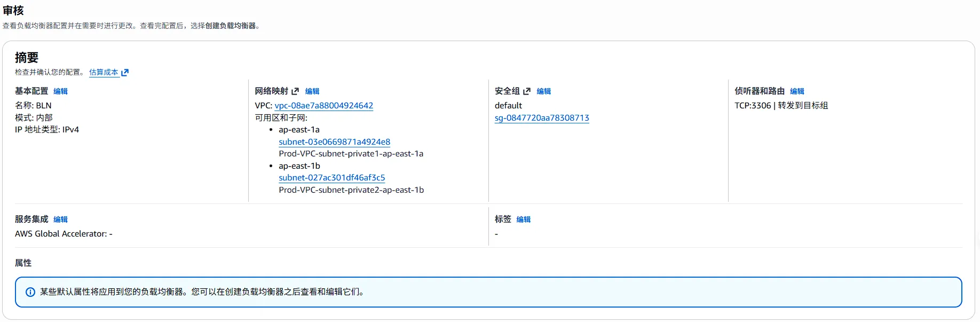Open security group sg-0847720aa78308713 link
The width and height of the screenshot is (980, 322).
pyautogui.click(x=542, y=118)
